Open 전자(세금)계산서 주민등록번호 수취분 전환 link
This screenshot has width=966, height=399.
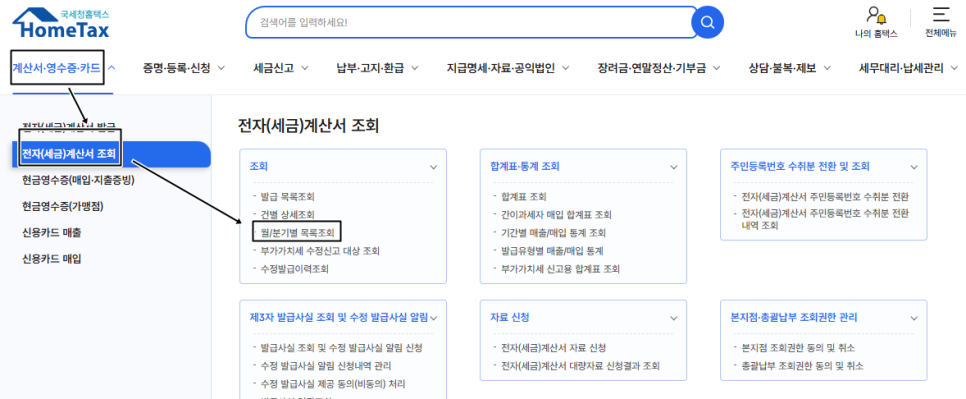click(x=826, y=197)
